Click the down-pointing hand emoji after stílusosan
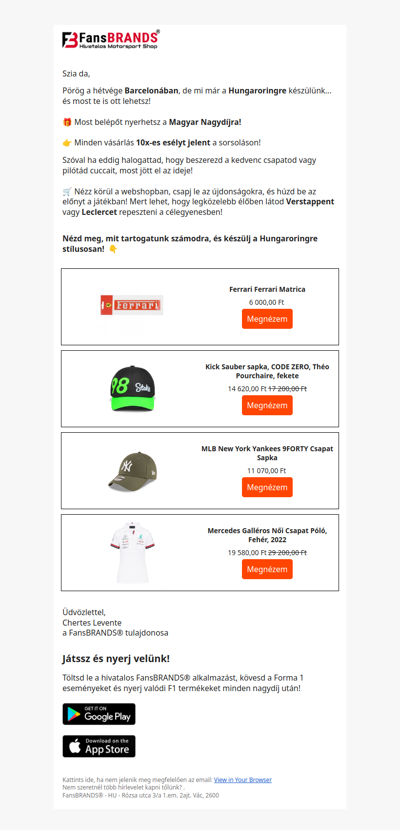Image resolution: width=400 pixels, height=830 pixels. coord(113,249)
